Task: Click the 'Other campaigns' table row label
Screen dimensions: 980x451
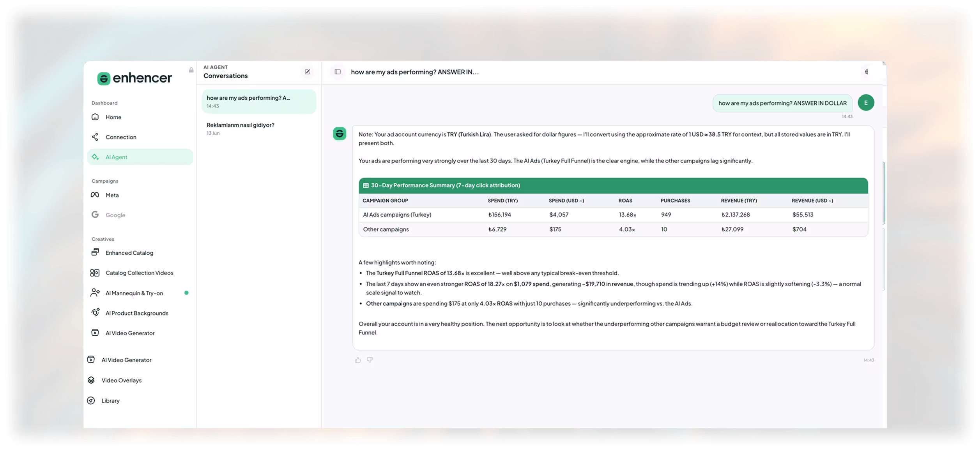Action: [386, 229]
